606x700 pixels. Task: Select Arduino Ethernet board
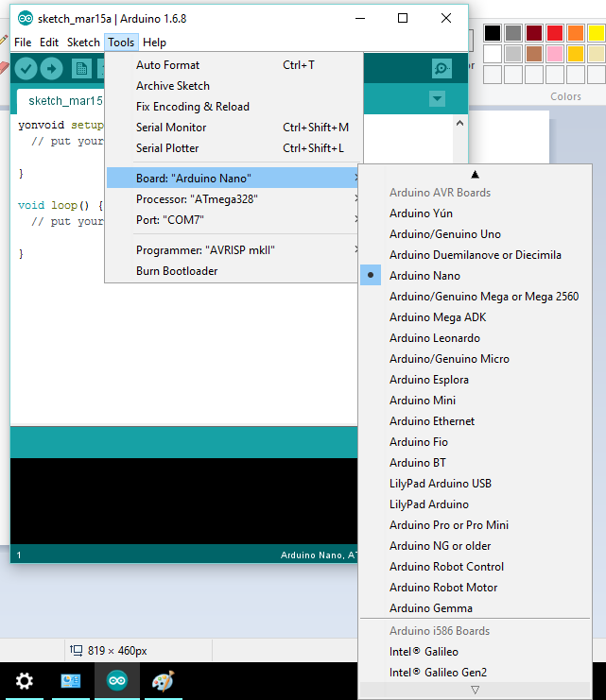coord(475,421)
